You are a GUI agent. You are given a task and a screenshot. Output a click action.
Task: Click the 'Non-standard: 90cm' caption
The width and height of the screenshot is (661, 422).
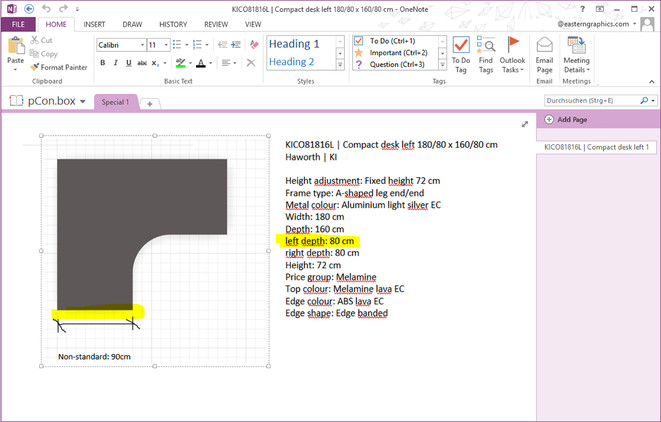tap(94, 357)
